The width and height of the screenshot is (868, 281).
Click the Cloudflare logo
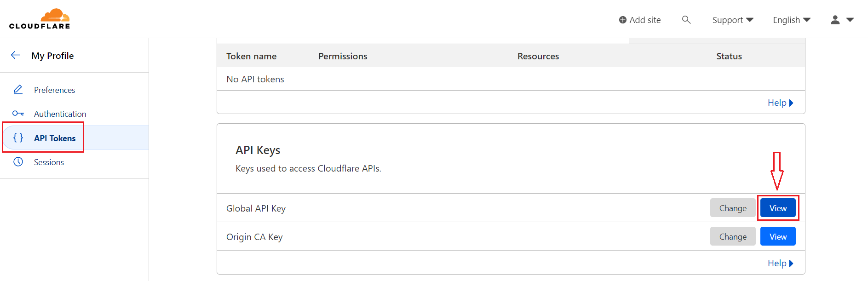40,19
